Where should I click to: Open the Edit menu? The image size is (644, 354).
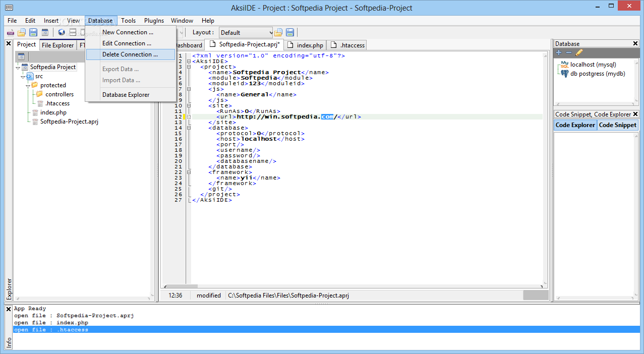pos(30,21)
